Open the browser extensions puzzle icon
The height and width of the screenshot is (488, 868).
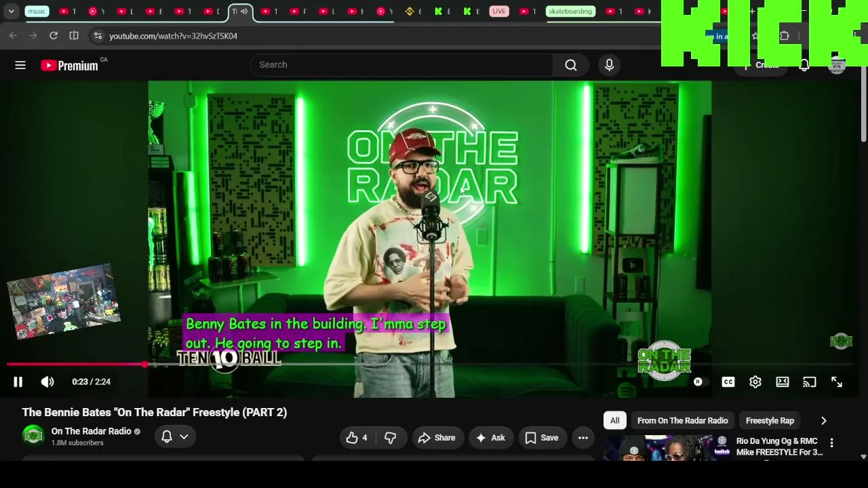(x=785, y=36)
